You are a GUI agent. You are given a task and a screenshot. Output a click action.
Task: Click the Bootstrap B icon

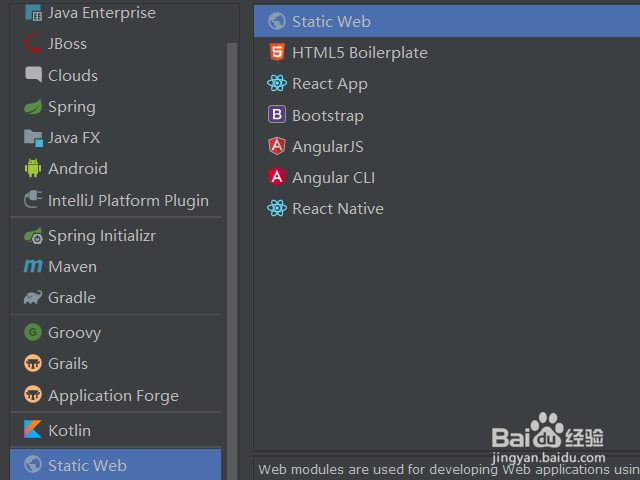[x=277, y=115]
